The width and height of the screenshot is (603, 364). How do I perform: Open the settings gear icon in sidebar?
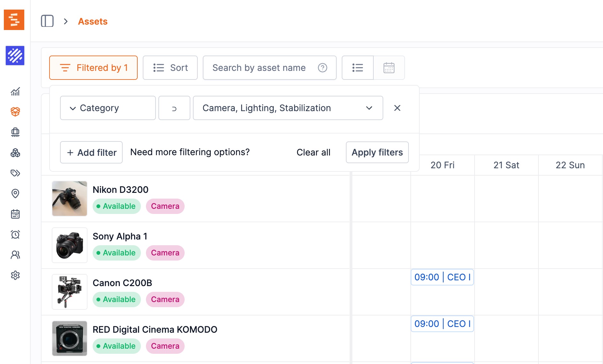(x=15, y=275)
